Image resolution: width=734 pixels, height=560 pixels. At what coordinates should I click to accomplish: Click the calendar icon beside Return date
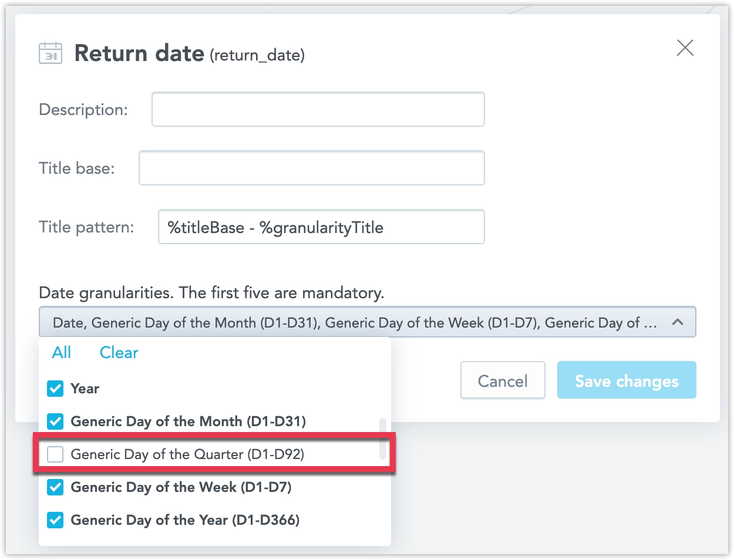[50, 53]
